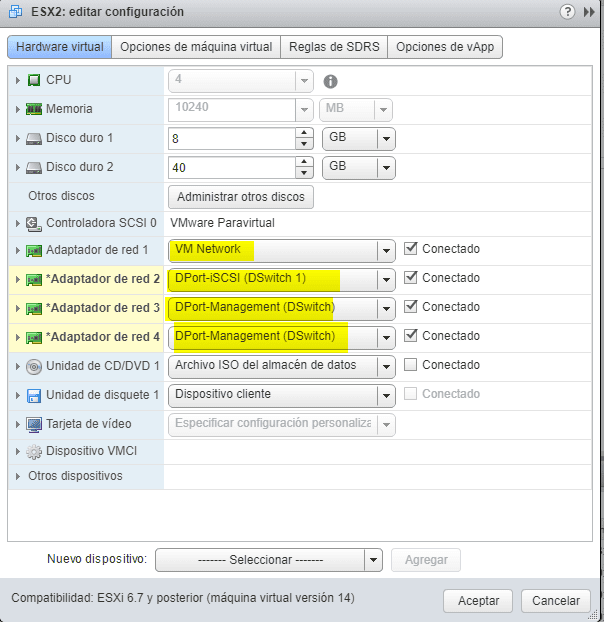Expand Otros dispositivos row
Screen dimensions: 604x622
(17, 476)
